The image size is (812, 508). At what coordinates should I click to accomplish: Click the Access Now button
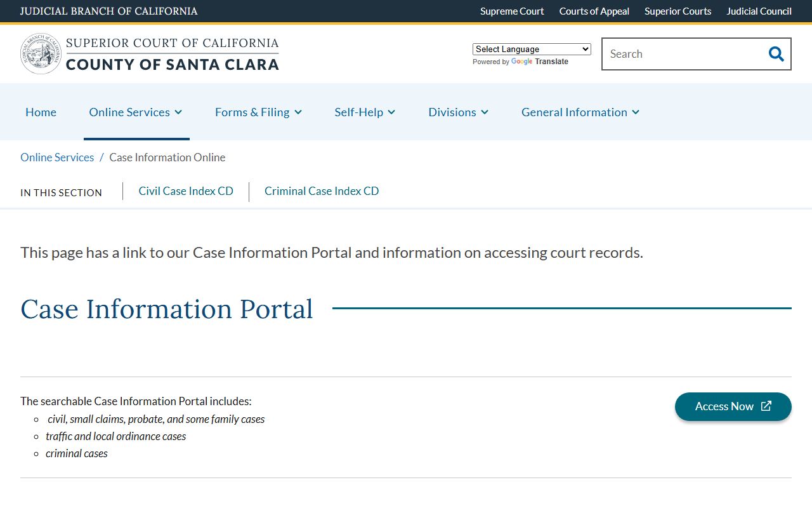pyautogui.click(x=733, y=406)
